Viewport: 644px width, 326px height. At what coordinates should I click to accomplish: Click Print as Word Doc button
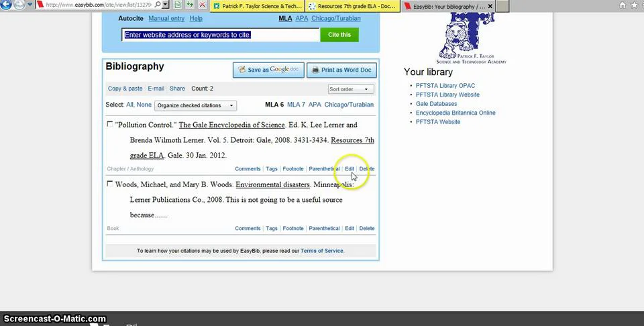341,70
